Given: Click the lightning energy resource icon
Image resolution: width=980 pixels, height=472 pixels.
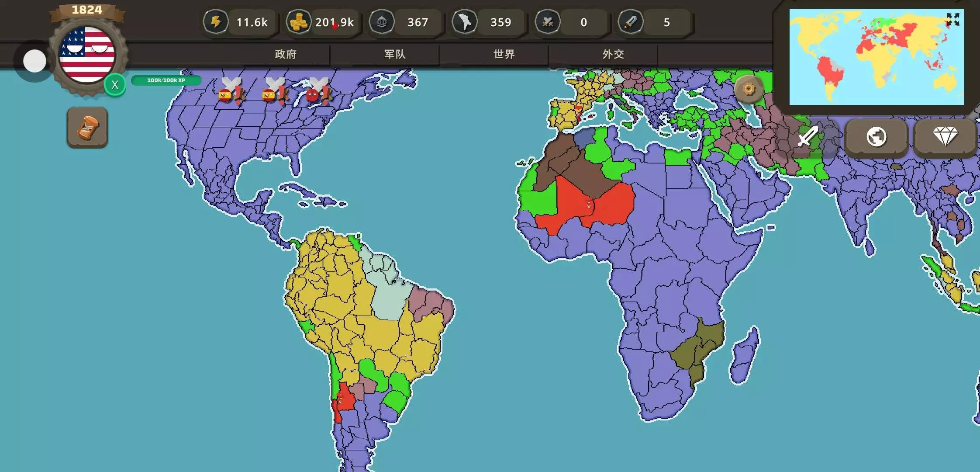Looking at the screenshot, I should (216, 22).
